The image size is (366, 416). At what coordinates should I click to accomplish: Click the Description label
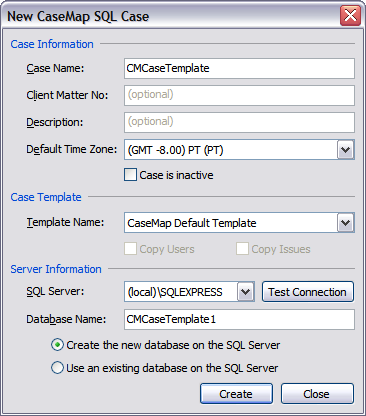[55, 122]
